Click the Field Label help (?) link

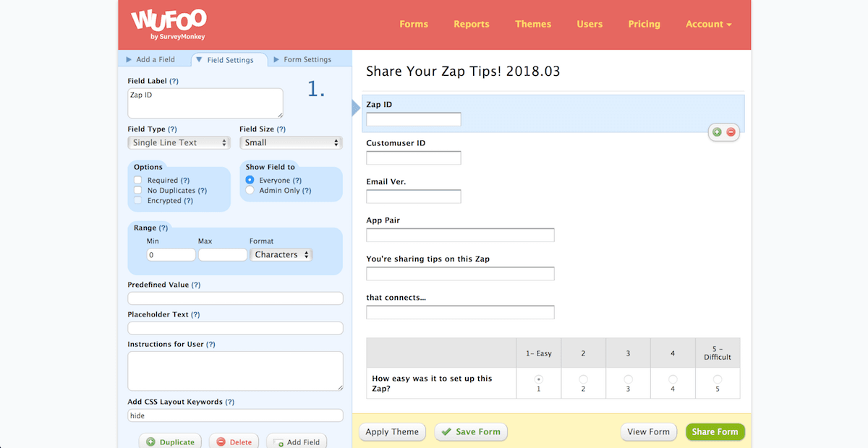pyautogui.click(x=174, y=81)
